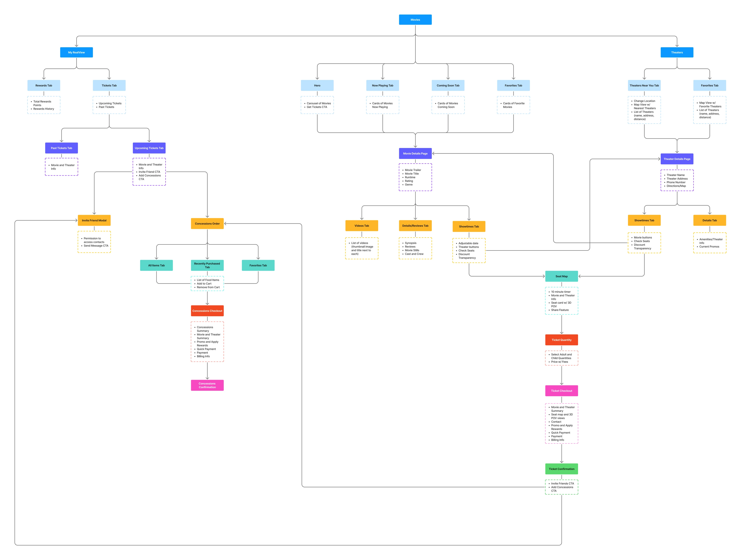Click 'Share Feature' bullet text
The image size is (741, 560).
[x=560, y=310]
